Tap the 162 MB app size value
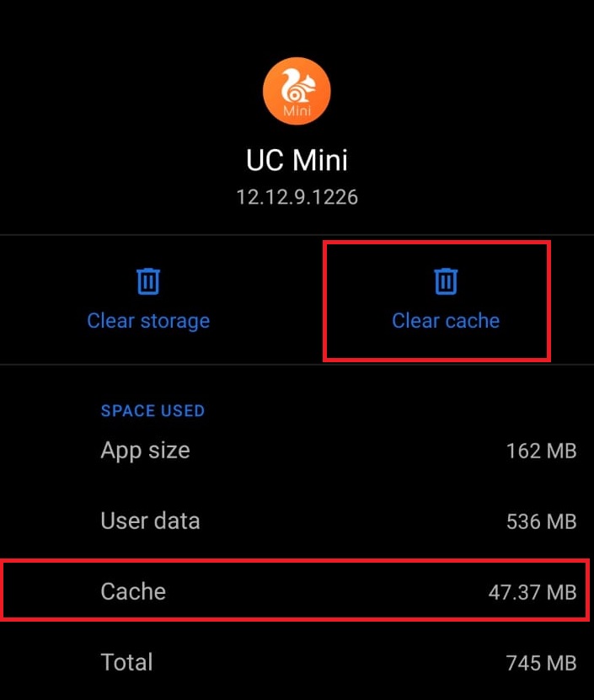Viewport: 594px width, 700px height. pos(541,451)
